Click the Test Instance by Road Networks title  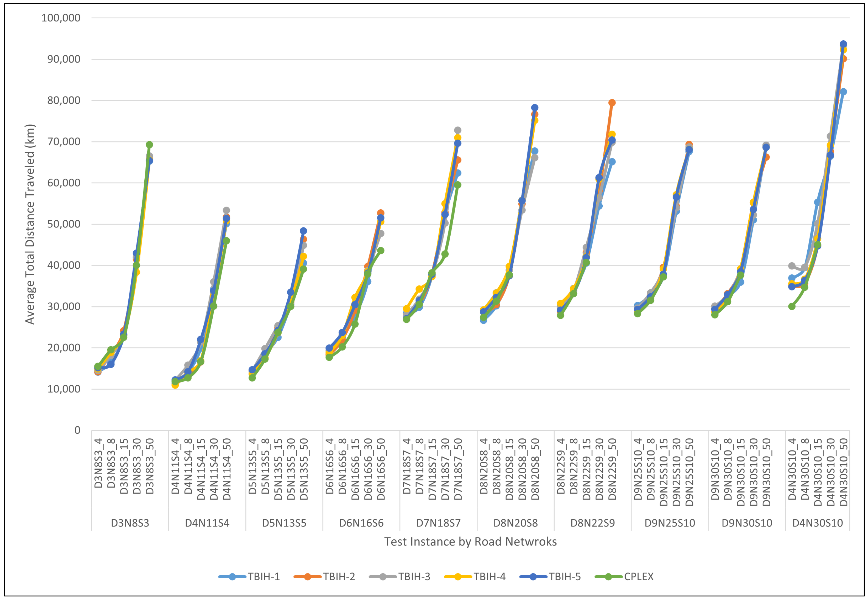point(470,542)
